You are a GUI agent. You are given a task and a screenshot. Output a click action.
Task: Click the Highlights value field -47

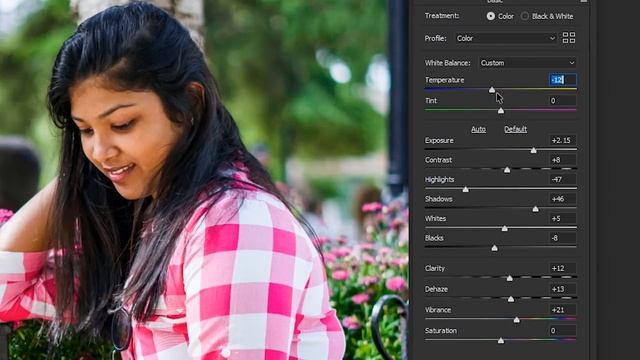(562, 179)
